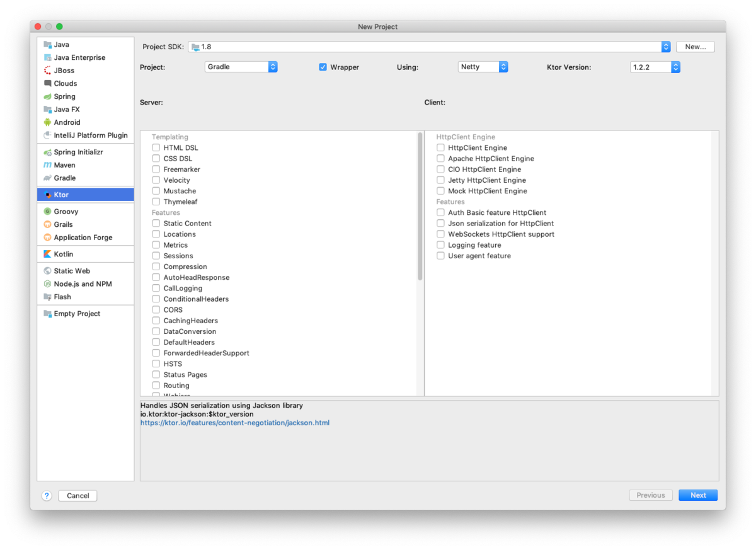
Task: Select the Grails icon
Action: [47, 224]
